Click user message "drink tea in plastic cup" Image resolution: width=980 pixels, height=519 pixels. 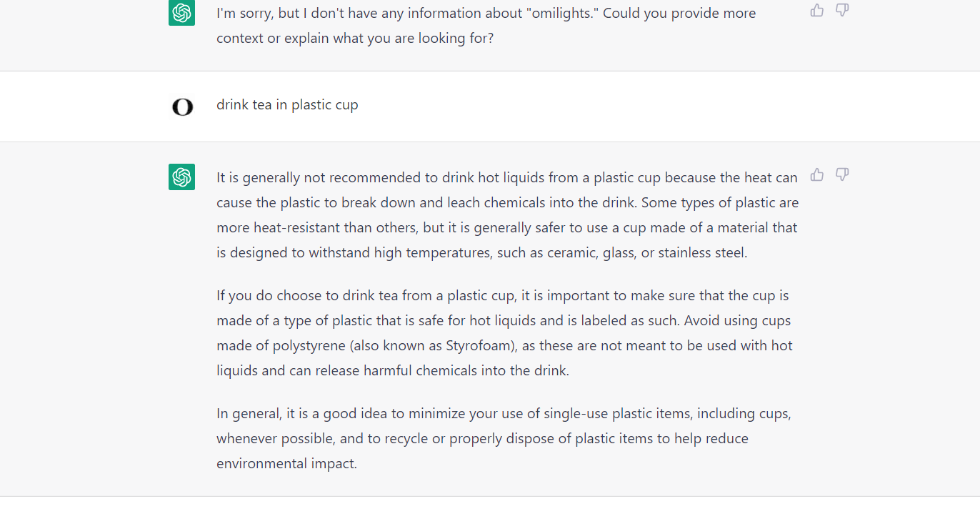click(287, 105)
